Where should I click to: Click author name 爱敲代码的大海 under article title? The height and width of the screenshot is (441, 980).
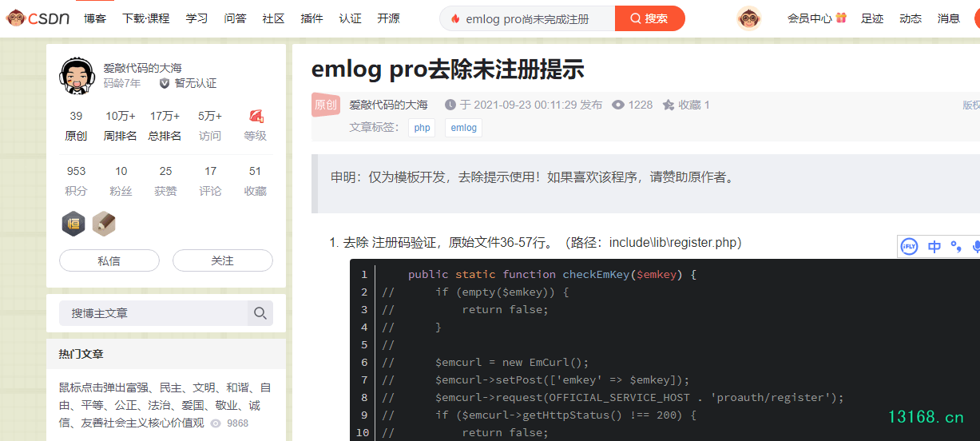click(x=389, y=105)
